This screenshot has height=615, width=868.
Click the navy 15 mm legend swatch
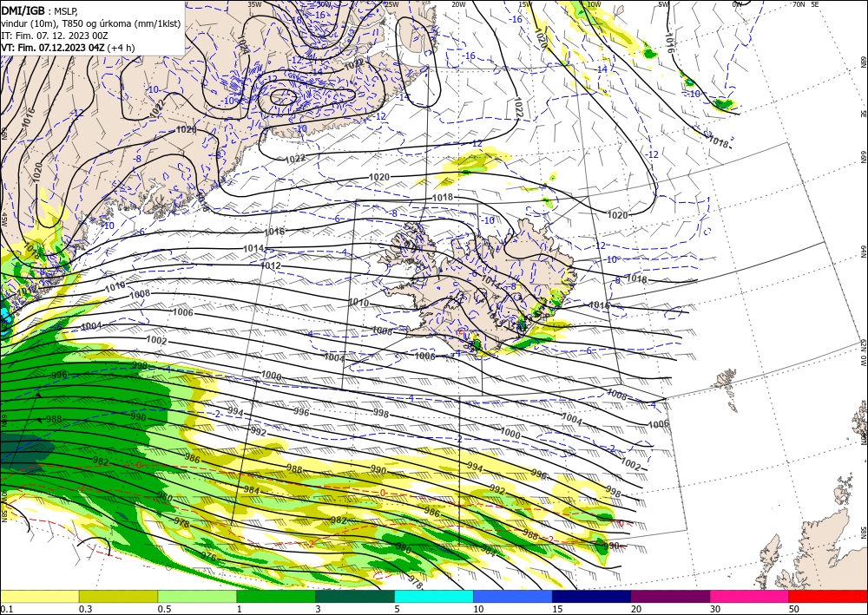(x=592, y=596)
